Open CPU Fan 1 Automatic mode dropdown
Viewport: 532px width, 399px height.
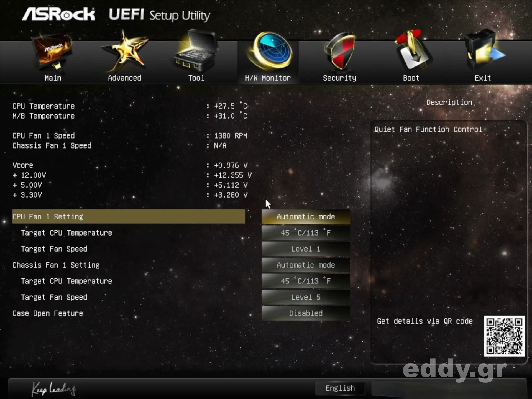pyautogui.click(x=306, y=217)
